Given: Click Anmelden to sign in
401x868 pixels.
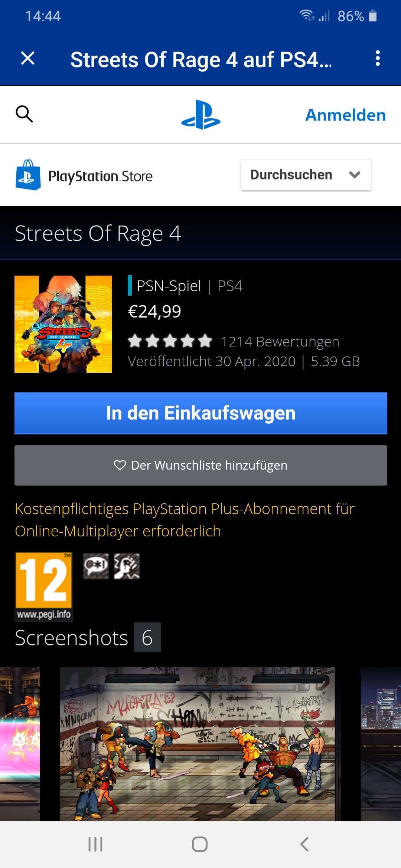Looking at the screenshot, I should point(345,115).
